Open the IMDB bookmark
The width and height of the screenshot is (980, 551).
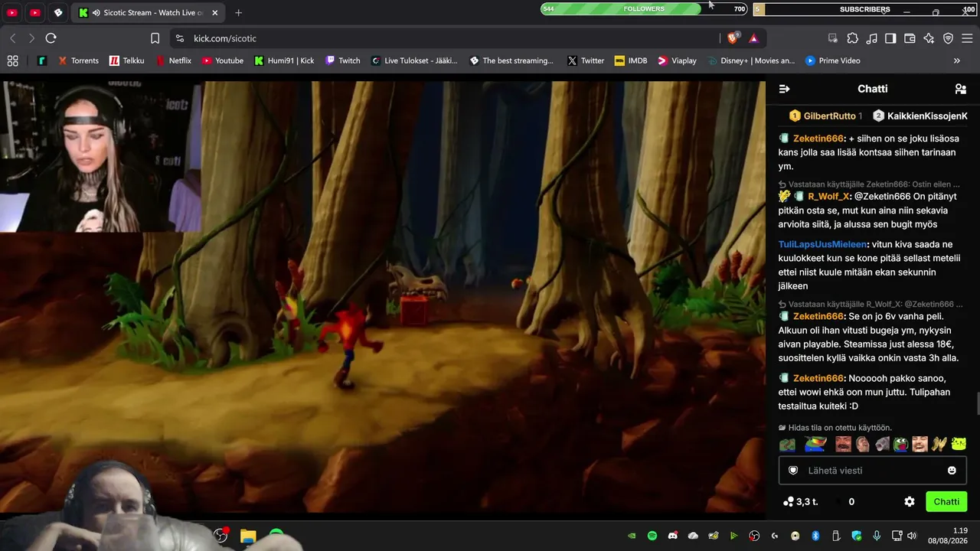pos(631,60)
